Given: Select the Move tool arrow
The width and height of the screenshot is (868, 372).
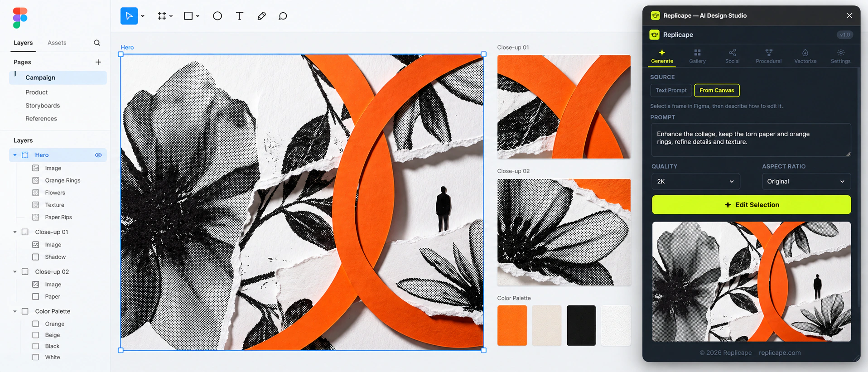Looking at the screenshot, I should pos(129,16).
